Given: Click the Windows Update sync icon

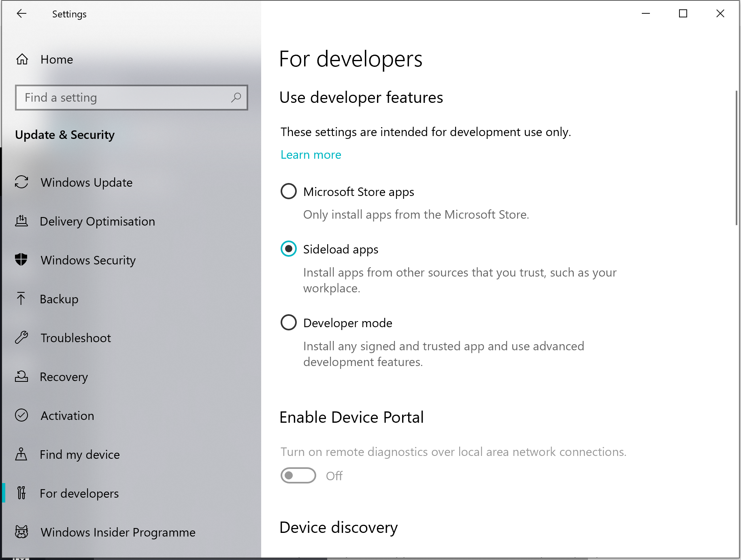Looking at the screenshot, I should (x=21, y=182).
